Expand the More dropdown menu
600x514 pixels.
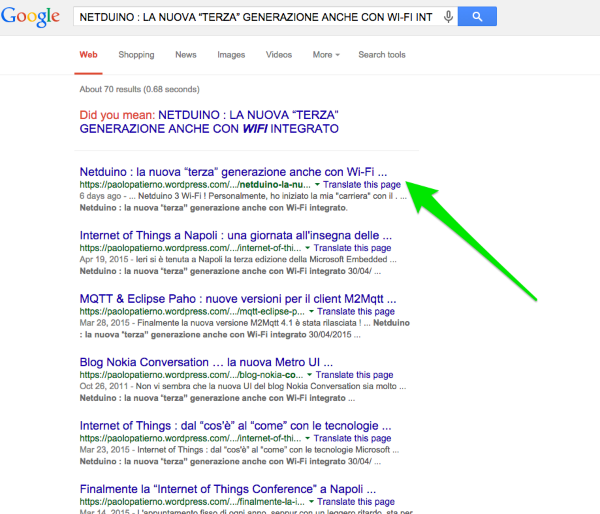[325, 55]
